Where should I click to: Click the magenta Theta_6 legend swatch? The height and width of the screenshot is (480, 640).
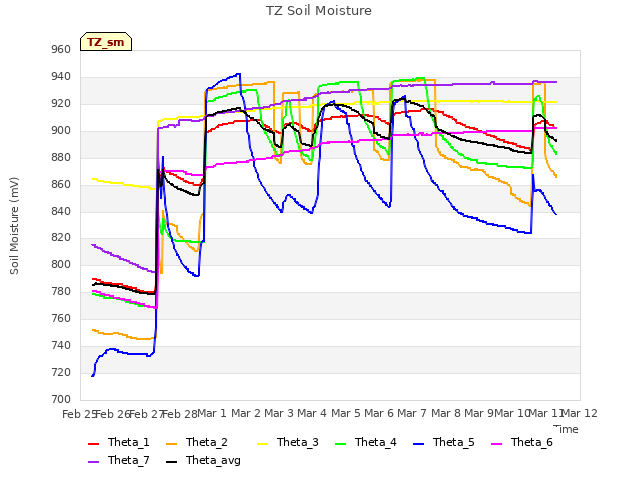[496, 443]
